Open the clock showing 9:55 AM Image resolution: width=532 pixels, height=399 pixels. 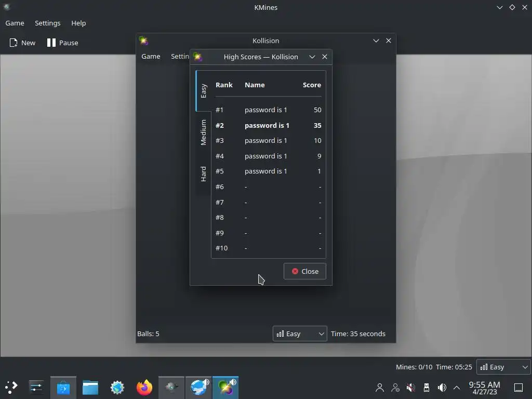tap(485, 388)
